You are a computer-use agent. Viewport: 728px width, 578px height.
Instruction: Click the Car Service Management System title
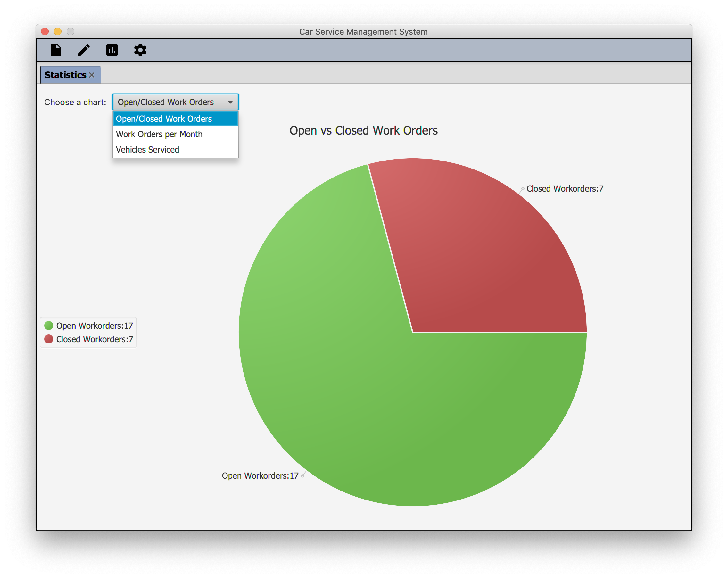[x=363, y=32]
